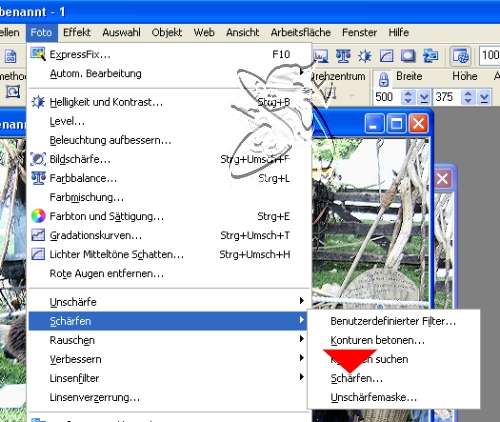The height and width of the screenshot is (422, 500).
Task: Select Unschärfemaske… from the submenu
Action: coord(374,397)
